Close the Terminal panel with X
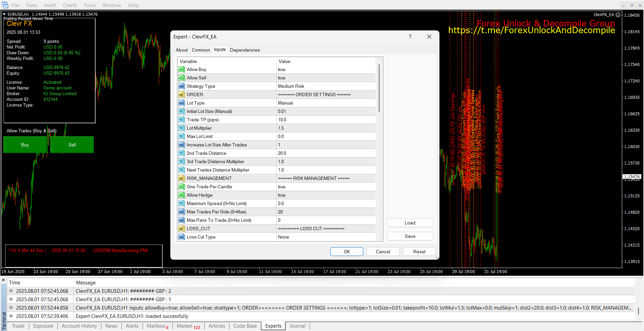This screenshot has width=644, height=331. click(3, 280)
